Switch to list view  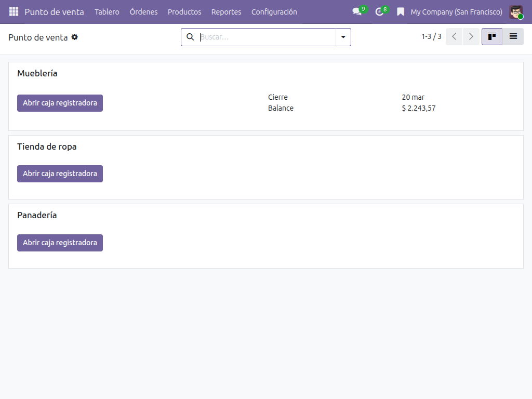coord(513,37)
